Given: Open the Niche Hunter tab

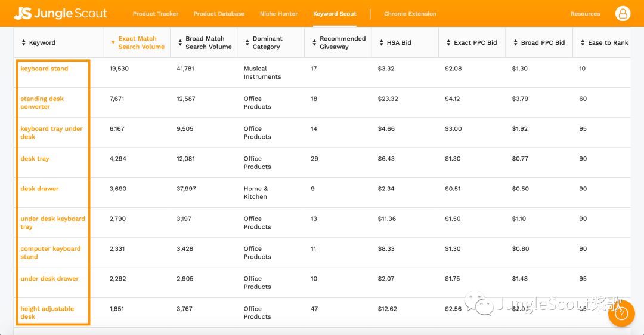Looking at the screenshot, I should (x=278, y=14).
